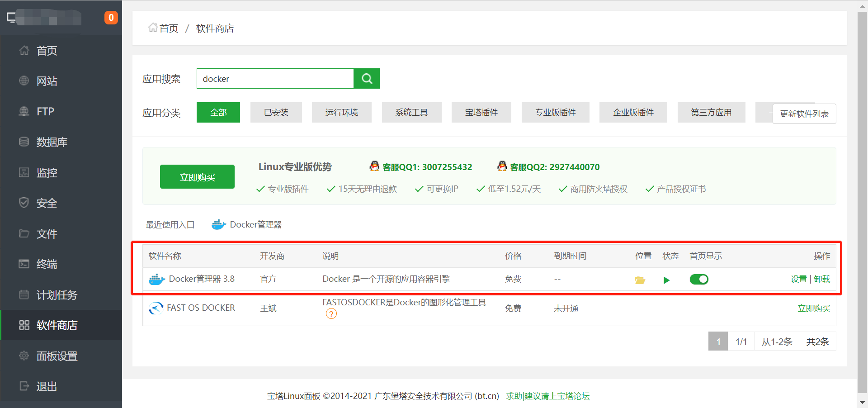Click the green 立即购买 banner button
Screen dimensions: 868x408
point(197,177)
